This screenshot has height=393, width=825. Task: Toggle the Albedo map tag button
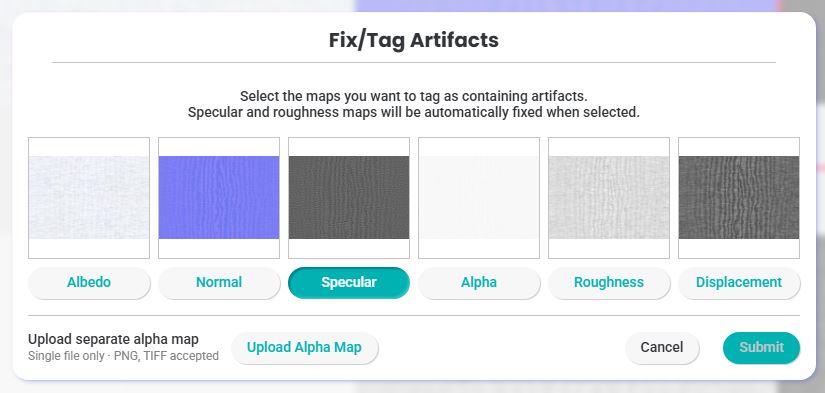pos(89,283)
